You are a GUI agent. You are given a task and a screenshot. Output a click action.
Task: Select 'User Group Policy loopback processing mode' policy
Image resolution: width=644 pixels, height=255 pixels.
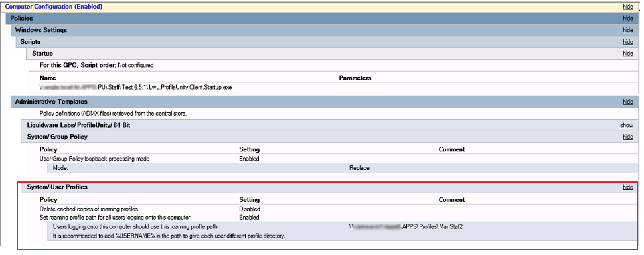coord(94,159)
